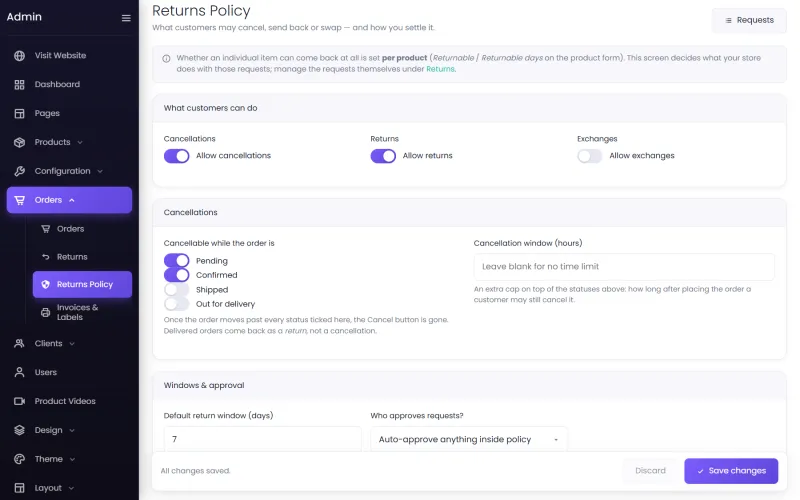Image resolution: width=800 pixels, height=500 pixels.
Task: Click the Discard button
Action: coord(650,471)
